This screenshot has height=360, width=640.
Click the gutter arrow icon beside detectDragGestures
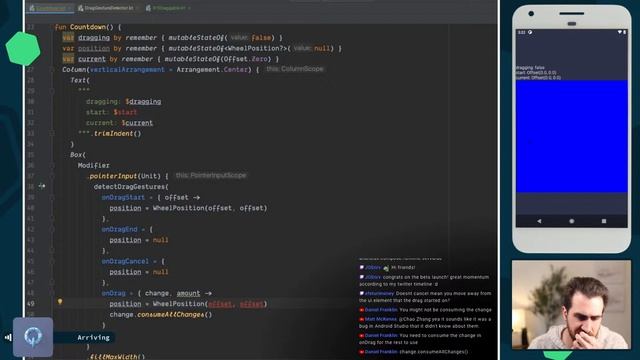coord(42,186)
